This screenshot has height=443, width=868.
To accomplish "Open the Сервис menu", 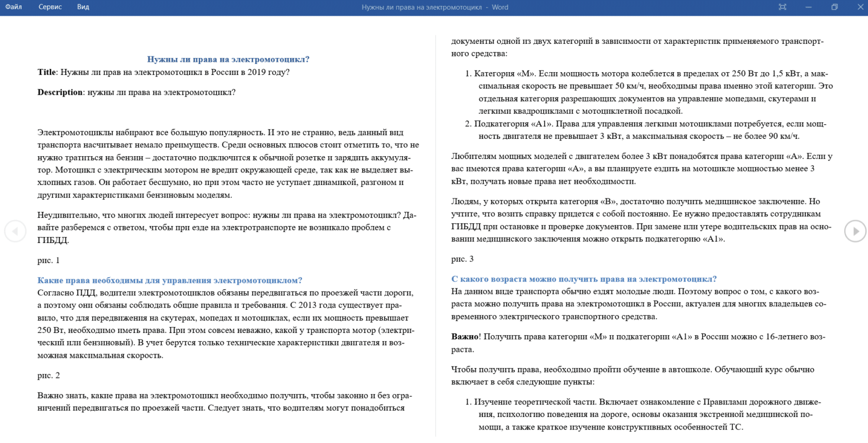I will 50,7.
